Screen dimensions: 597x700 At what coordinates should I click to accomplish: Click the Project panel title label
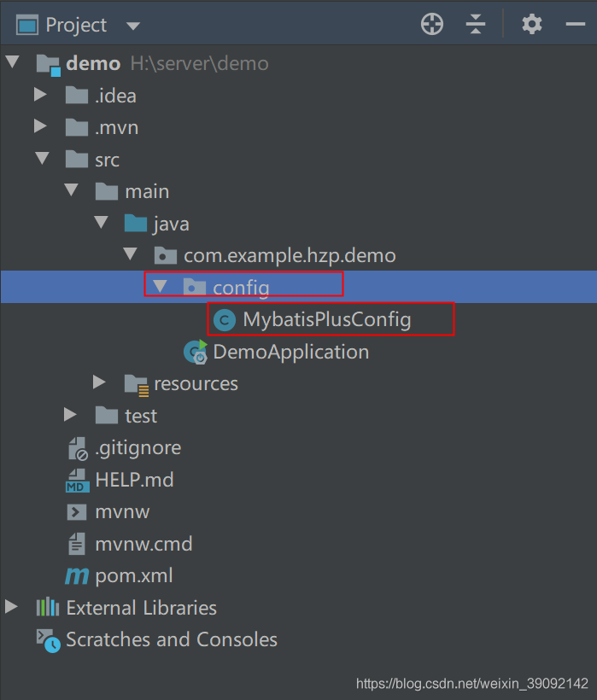pos(76,25)
